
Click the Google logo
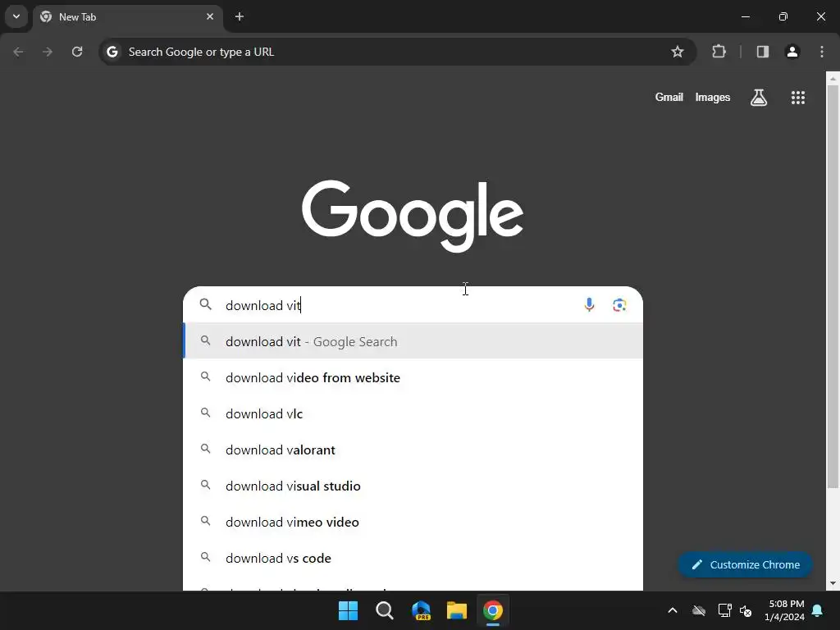click(413, 216)
